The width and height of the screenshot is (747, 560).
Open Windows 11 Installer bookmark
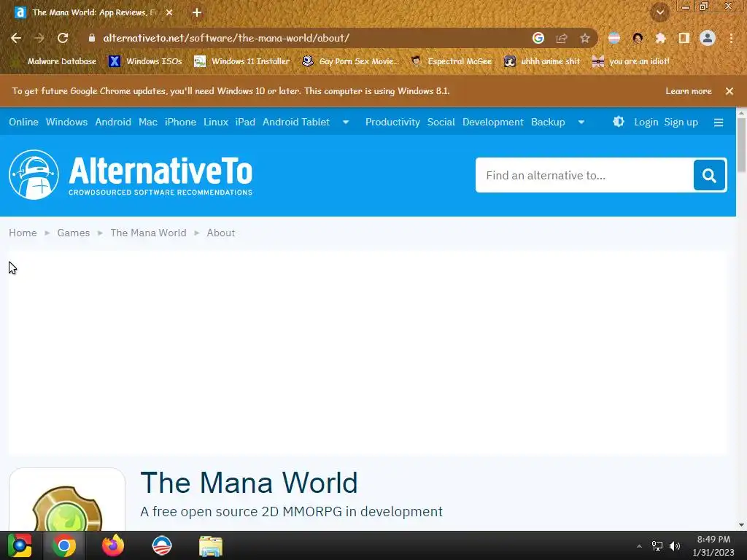[x=242, y=61]
